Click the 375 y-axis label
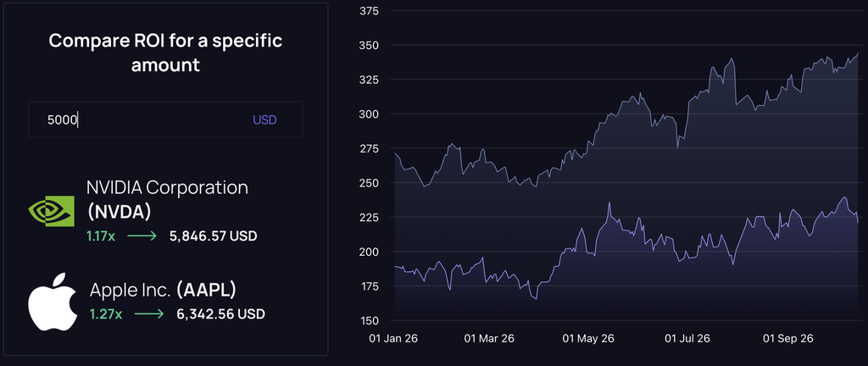This screenshot has height=366, width=868. coord(369,10)
